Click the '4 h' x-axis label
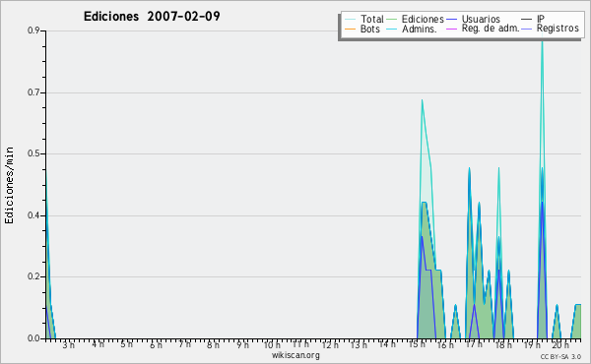Image resolution: width=591 pixels, height=364 pixels. 98,344
